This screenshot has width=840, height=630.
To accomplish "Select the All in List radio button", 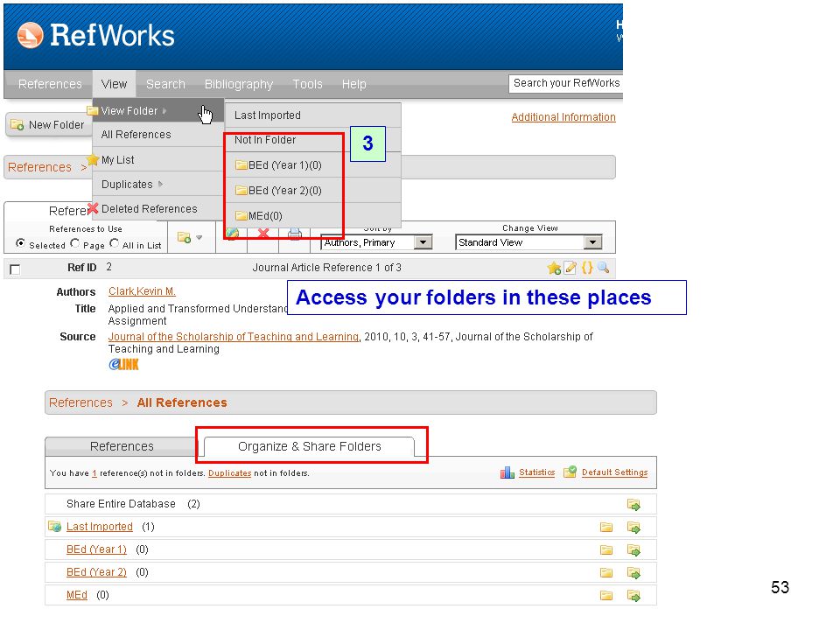I will [x=114, y=242].
